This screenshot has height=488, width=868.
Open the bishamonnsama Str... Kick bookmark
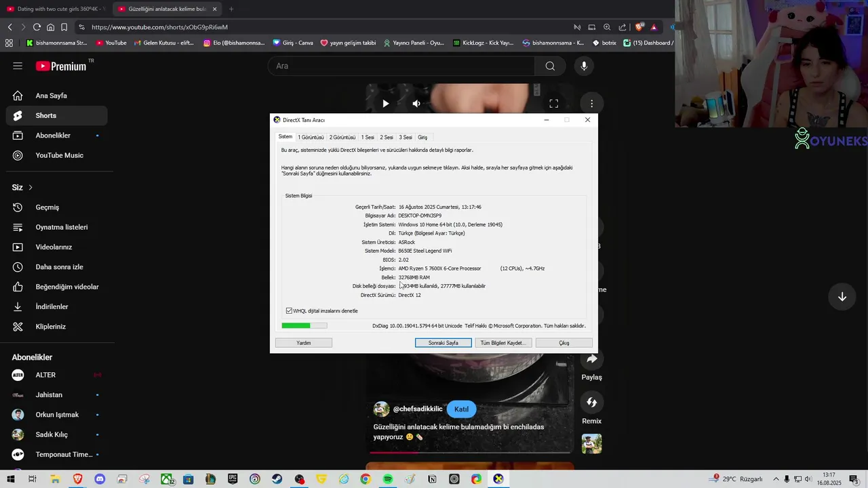point(56,43)
